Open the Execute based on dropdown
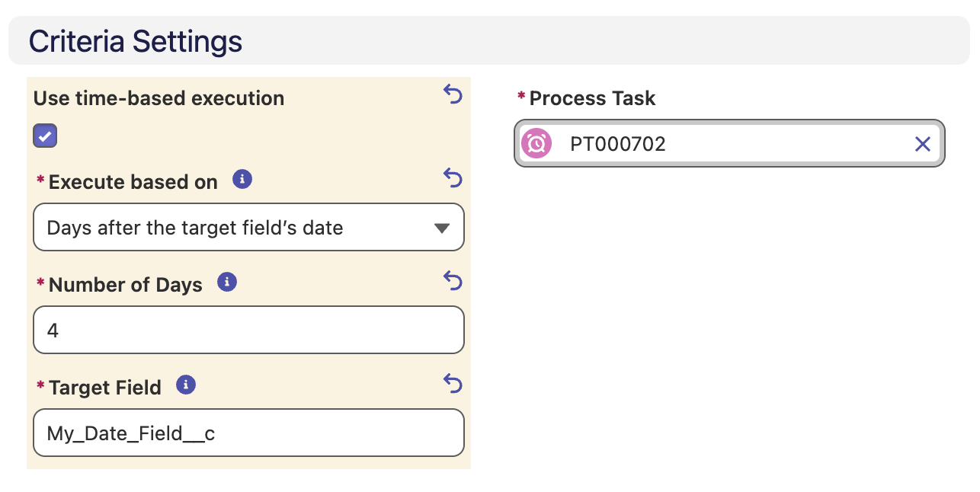Viewport: 980px width, 492px height. point(248,227)
